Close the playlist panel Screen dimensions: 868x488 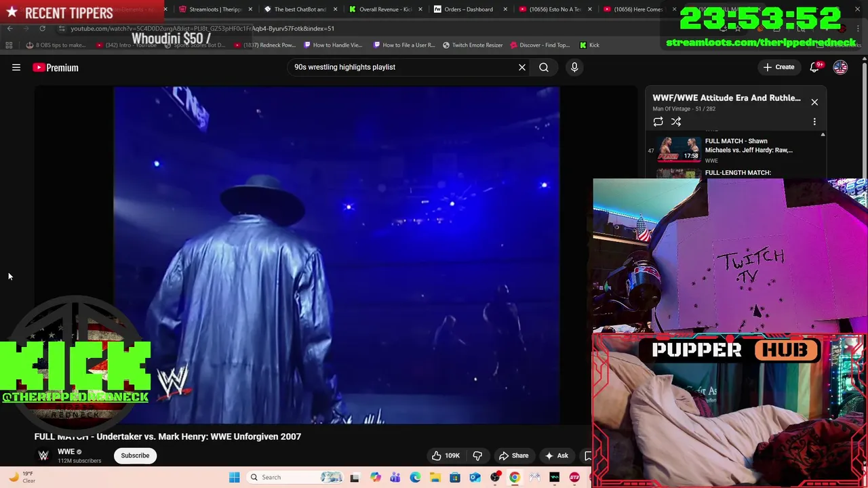[x=814, y=102]
